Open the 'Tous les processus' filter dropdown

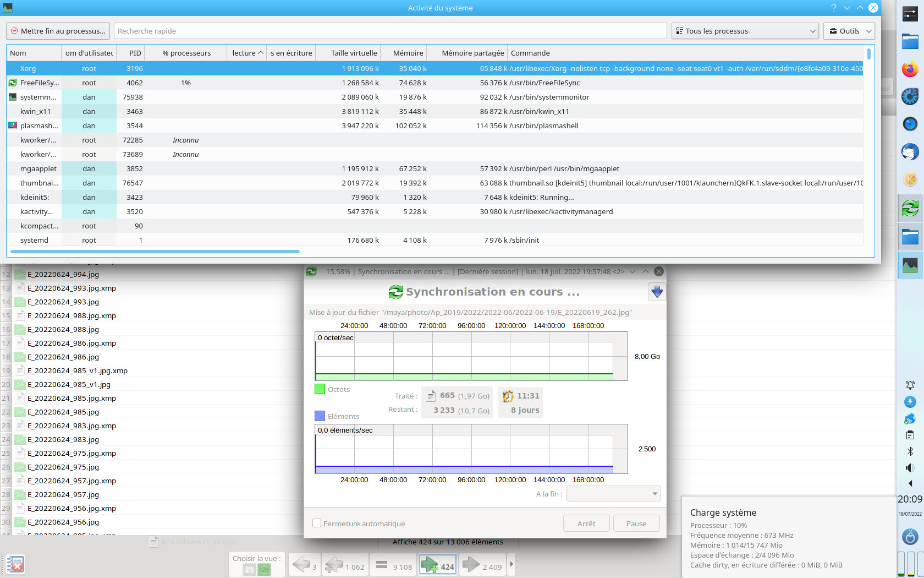[x=745, y=31]
